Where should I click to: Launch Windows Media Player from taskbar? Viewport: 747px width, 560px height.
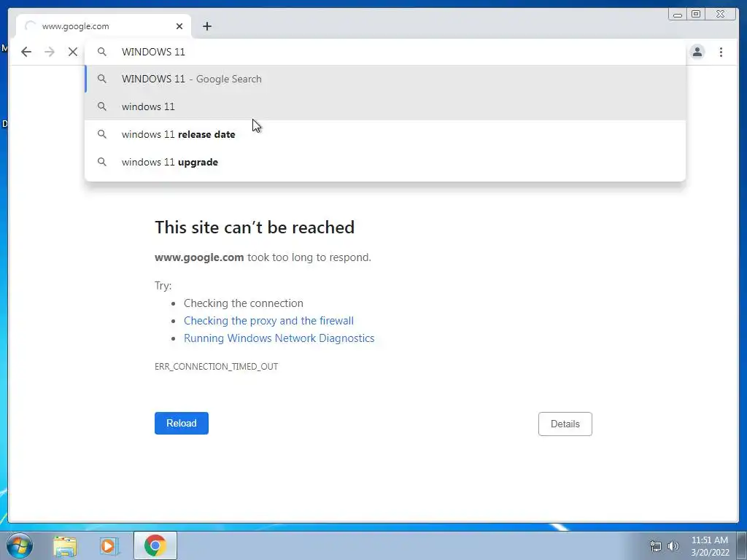[x=109, y=546]
